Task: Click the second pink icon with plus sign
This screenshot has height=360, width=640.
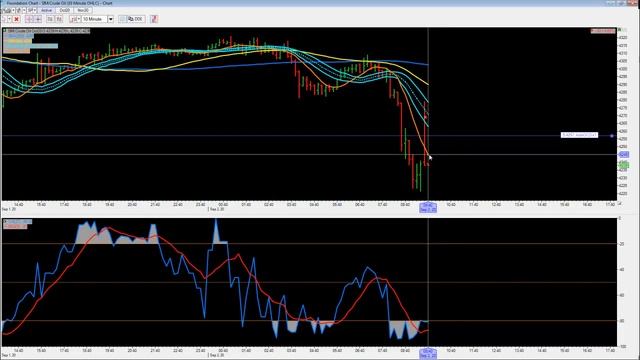Action: [x=38, y=19]
